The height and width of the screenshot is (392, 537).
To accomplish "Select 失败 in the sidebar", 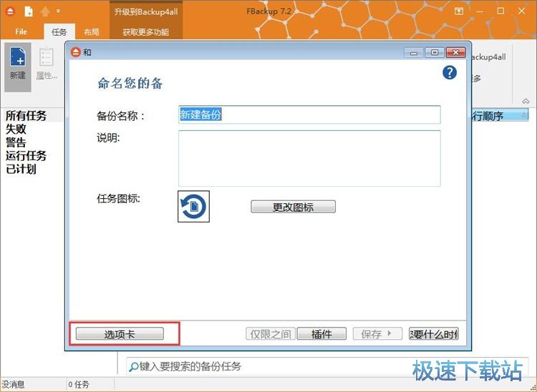I will tap(16, 129).
